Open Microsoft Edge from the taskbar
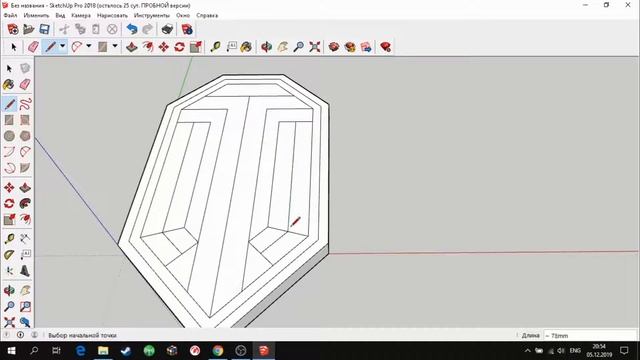The image size is (640, 360). [x=80, y=351]
